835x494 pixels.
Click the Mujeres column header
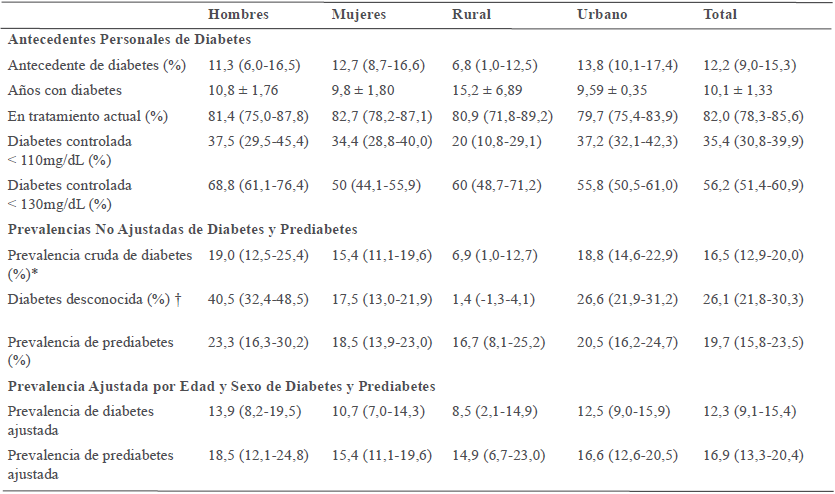(360, 14)
